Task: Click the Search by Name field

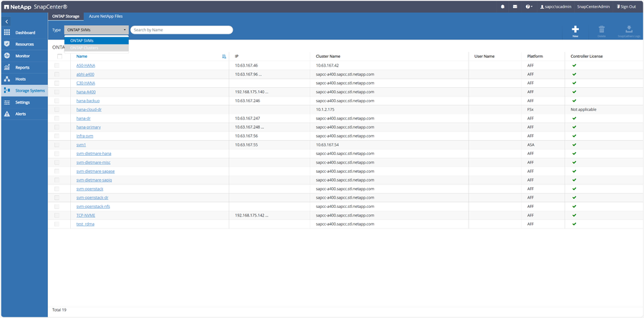Action: 182,30
